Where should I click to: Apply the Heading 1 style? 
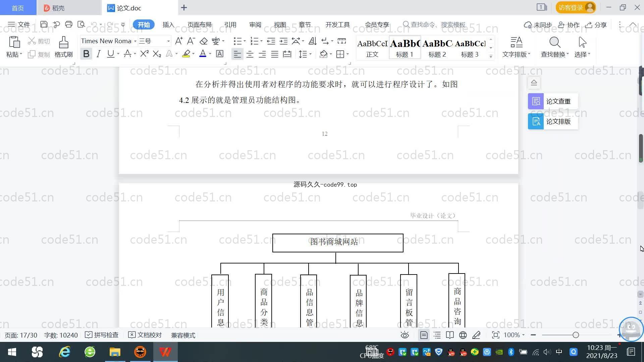click(405, 48)
